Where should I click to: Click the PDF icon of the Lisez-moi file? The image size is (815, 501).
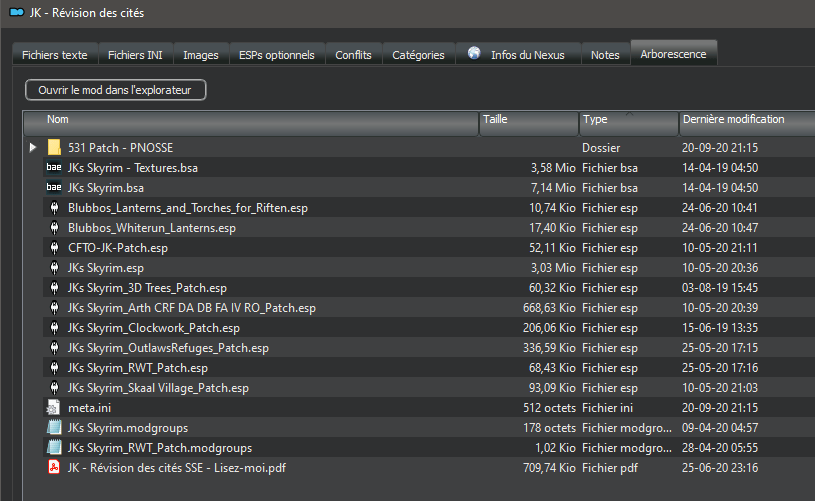54,467
